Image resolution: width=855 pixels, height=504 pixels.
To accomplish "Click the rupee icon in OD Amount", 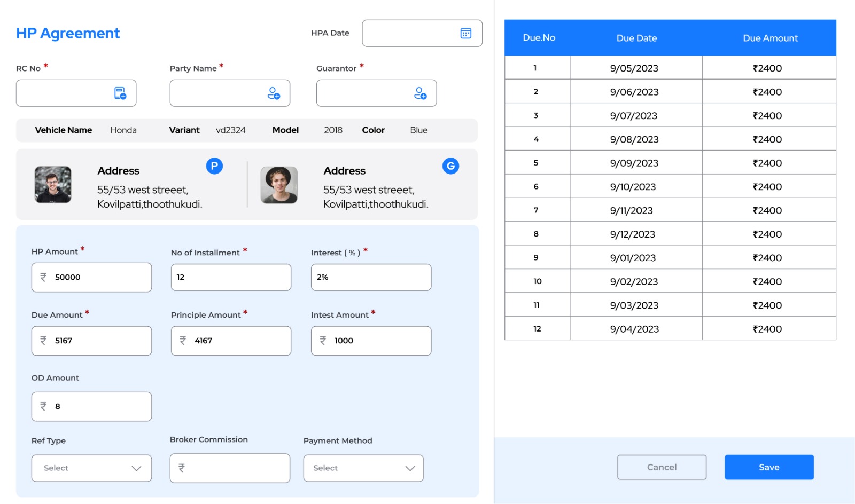I will [43, 406].
